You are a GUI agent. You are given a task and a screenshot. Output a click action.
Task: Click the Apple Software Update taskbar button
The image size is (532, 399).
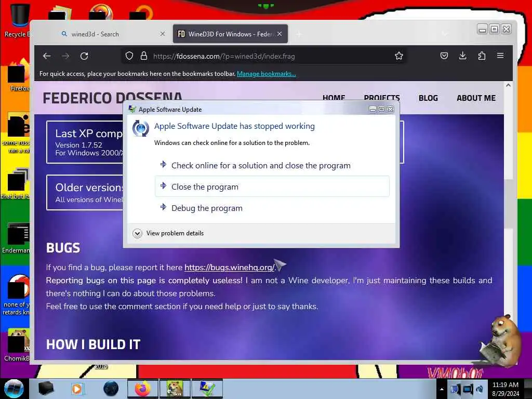(x=207, y=389)
